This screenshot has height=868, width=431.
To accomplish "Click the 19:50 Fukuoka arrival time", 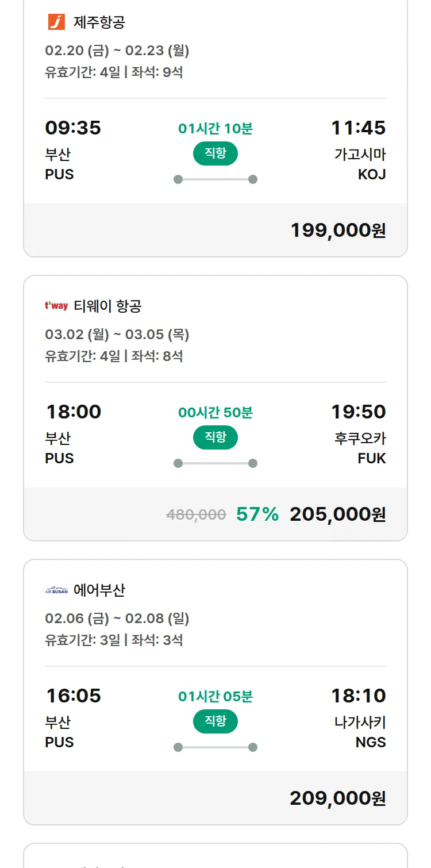I will point(359,412).
